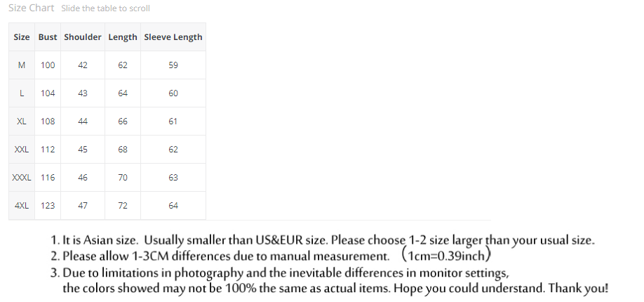The width and height of the screenshot is (644, 302).
Task: Click the Size Chart heading
Action: click(31, 8)
